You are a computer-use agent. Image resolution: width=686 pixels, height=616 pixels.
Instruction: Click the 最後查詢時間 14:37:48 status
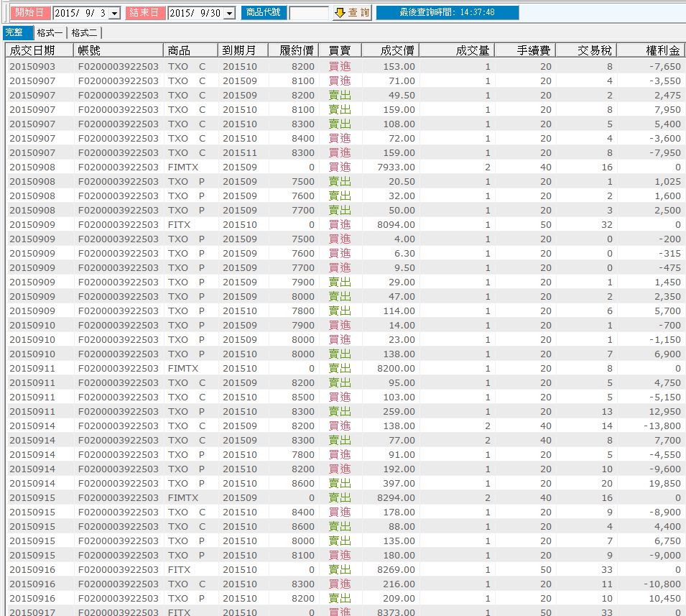click(x=448, y=13)
